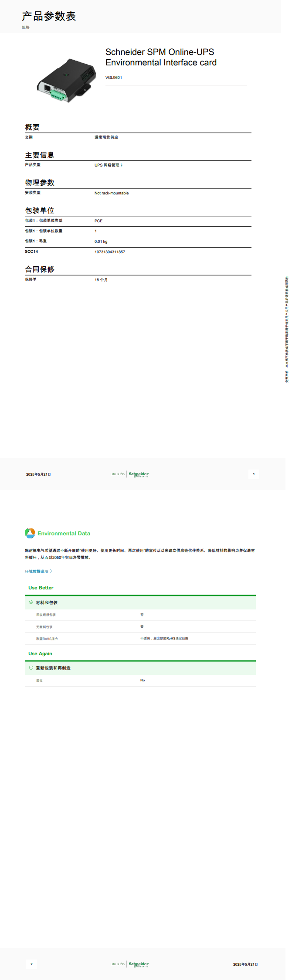Click Life Is On logo in page 1 footer
292x980 pixels.
pyautogui.click(x=117, y=474)
